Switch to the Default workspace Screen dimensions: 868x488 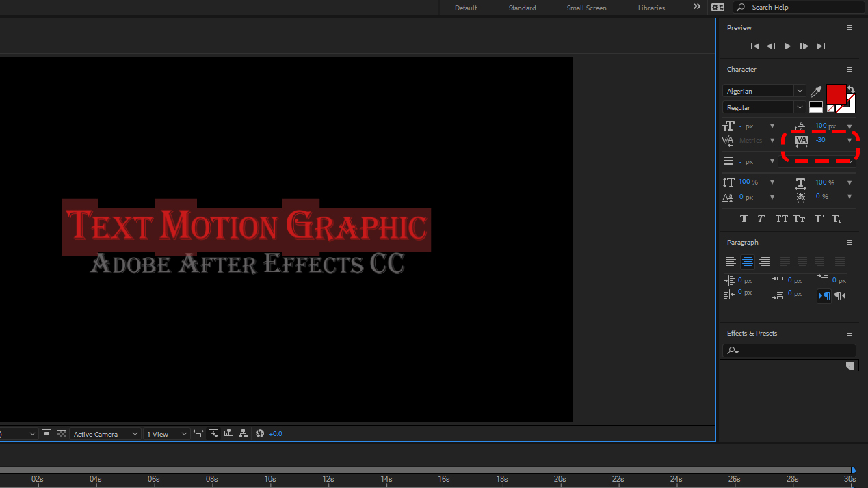click(466, 8)
